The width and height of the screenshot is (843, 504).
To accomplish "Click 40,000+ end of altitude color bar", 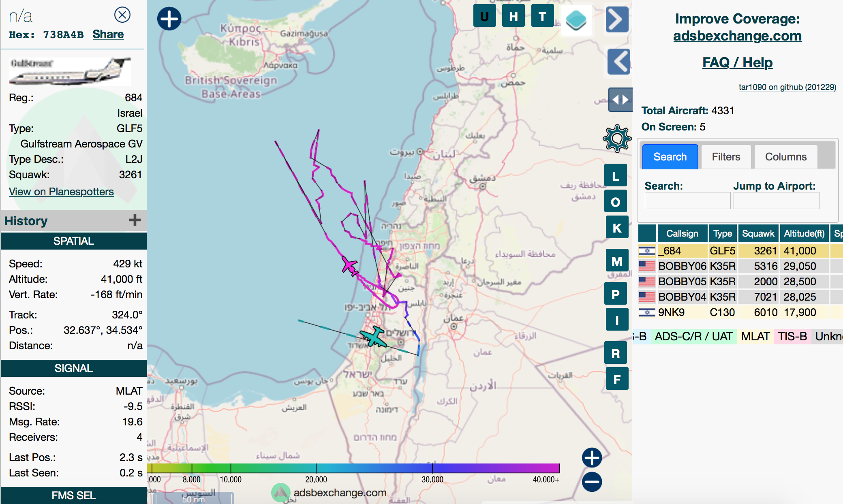I will point(546,479).
